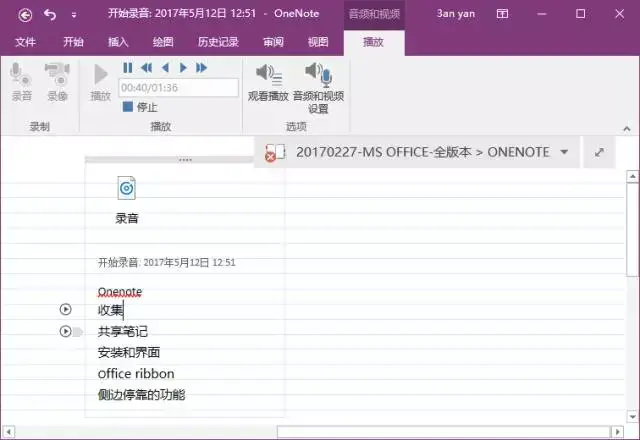This screenshot has width=640, height=440.
Task: Stop playback with the 停止 button
Action: click(140, 107)
